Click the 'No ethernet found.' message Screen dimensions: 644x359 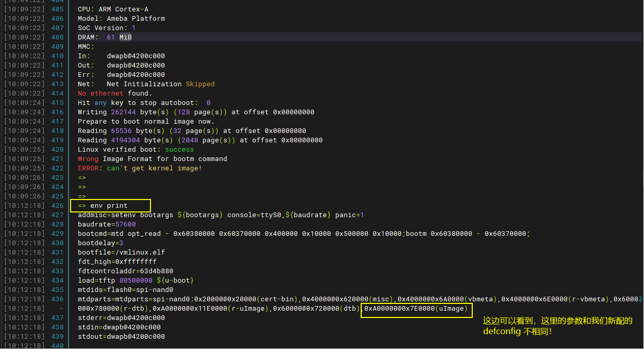click(x=115, y=94)
